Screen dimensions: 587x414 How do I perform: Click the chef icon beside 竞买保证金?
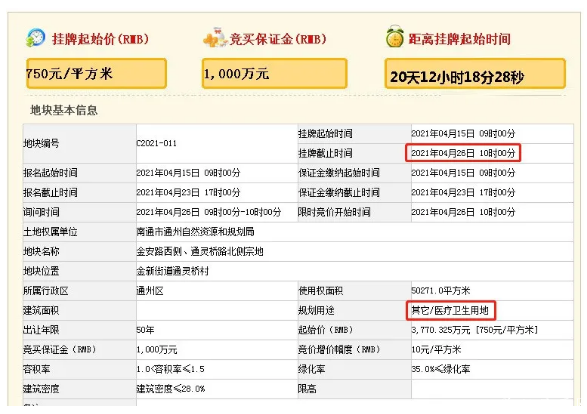(x=215, y=37)
